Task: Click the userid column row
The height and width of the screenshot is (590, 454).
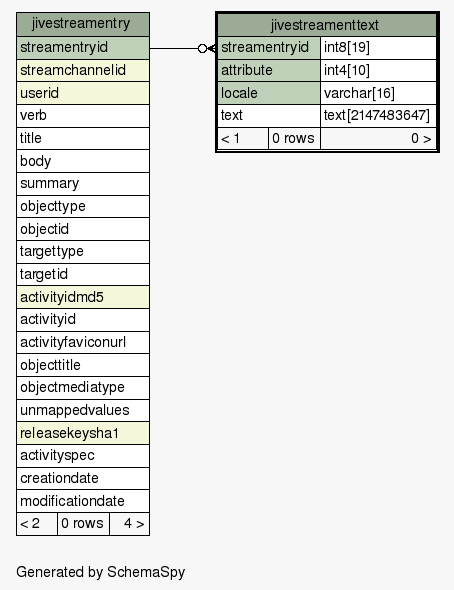Action: [83, 93]
